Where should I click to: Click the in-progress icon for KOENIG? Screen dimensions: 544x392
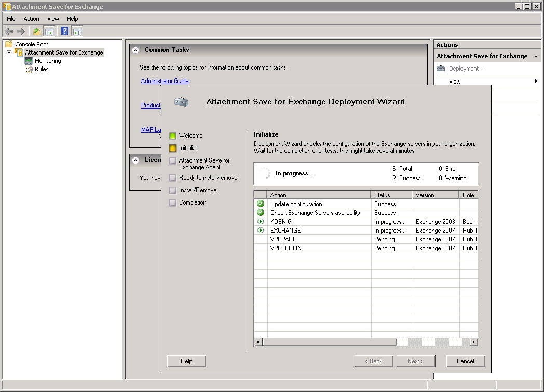(x=261, y=221)
